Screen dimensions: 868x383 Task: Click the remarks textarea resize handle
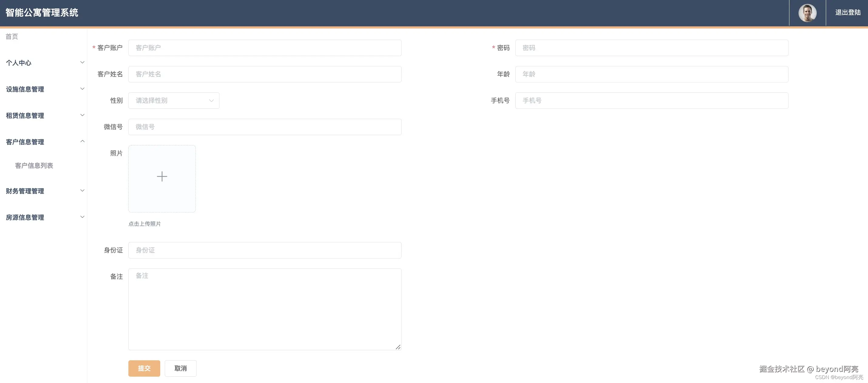398,347
